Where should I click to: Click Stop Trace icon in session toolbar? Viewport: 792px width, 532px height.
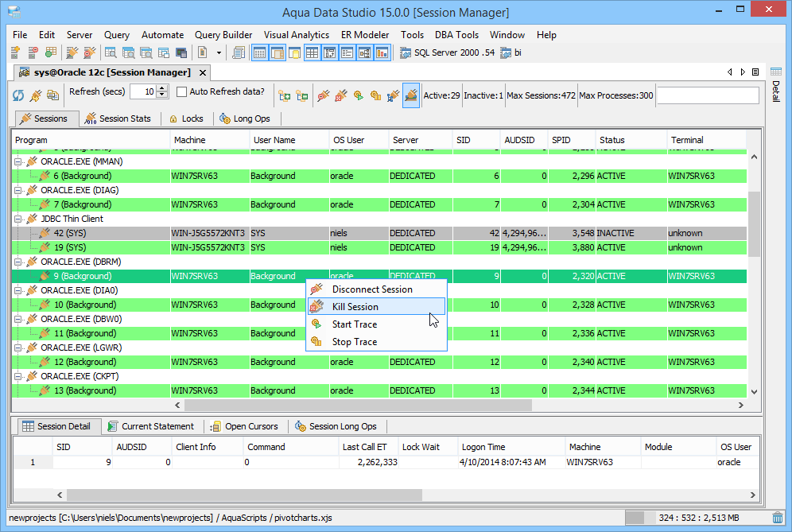pyautogui.click(x=376, y=95)
